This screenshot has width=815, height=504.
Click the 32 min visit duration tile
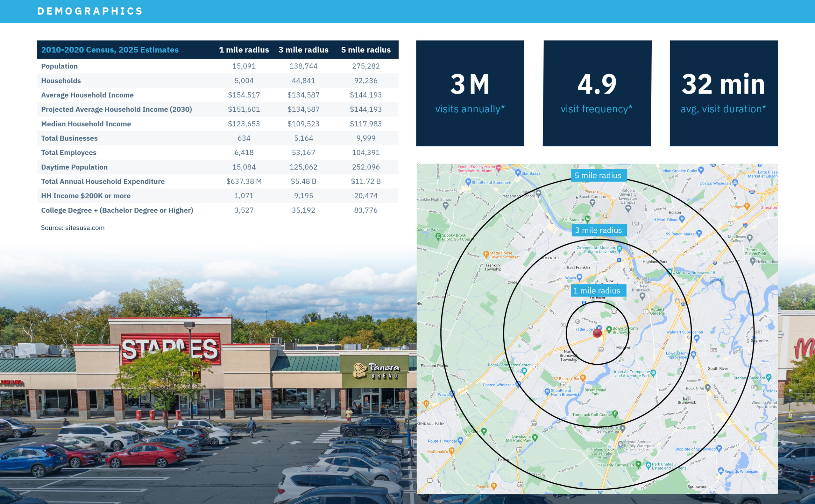pyautogui.click(x=723, y=93)
